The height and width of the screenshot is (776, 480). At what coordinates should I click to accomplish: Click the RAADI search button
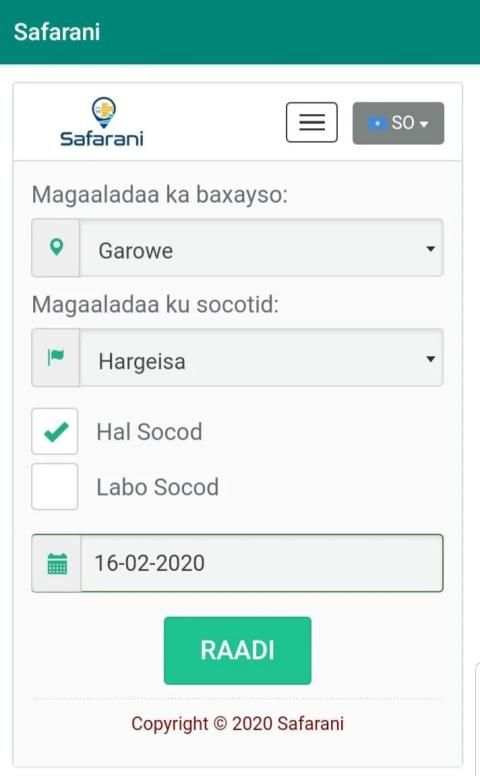pos(238,650)
